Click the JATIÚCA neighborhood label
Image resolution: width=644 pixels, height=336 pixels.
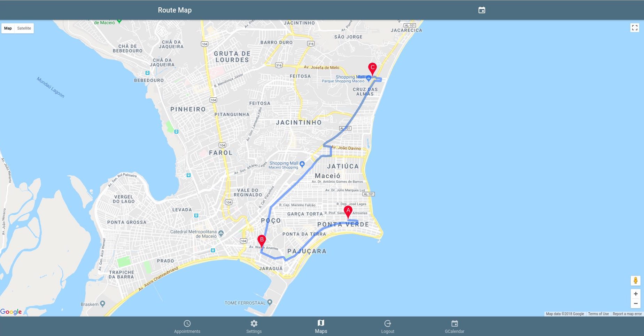pos(343,166)
